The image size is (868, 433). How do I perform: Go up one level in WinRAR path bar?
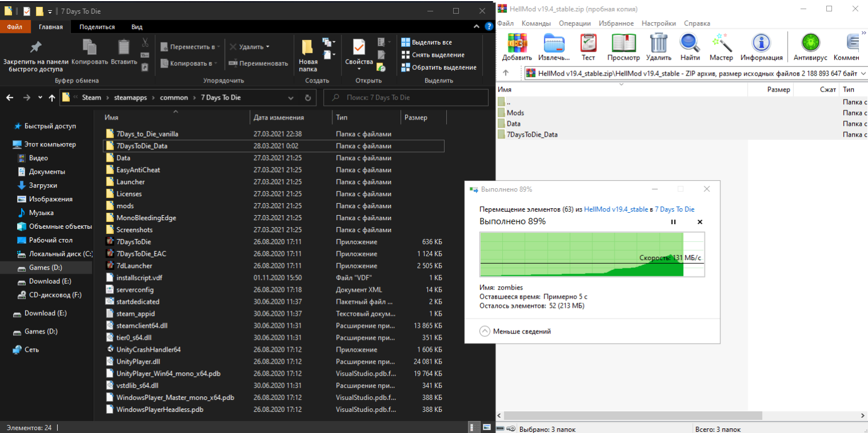tap(506, 73)
